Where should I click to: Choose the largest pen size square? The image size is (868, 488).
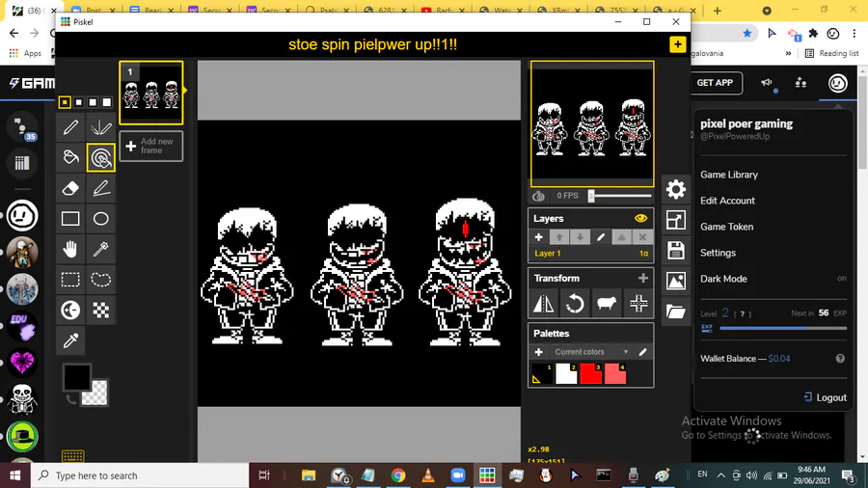[107, 102]
